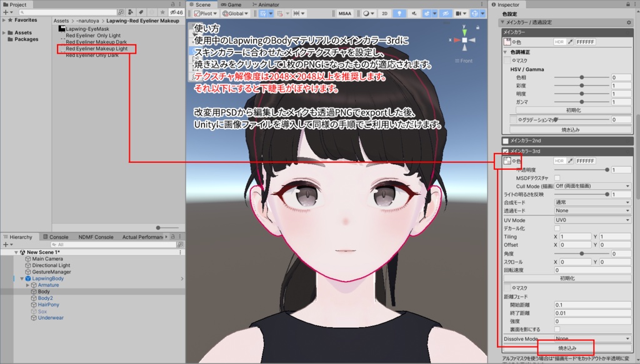640x364 pixels.
Task: Open the 合成モード blend dropdown
Action: click(x=592, y=202)
